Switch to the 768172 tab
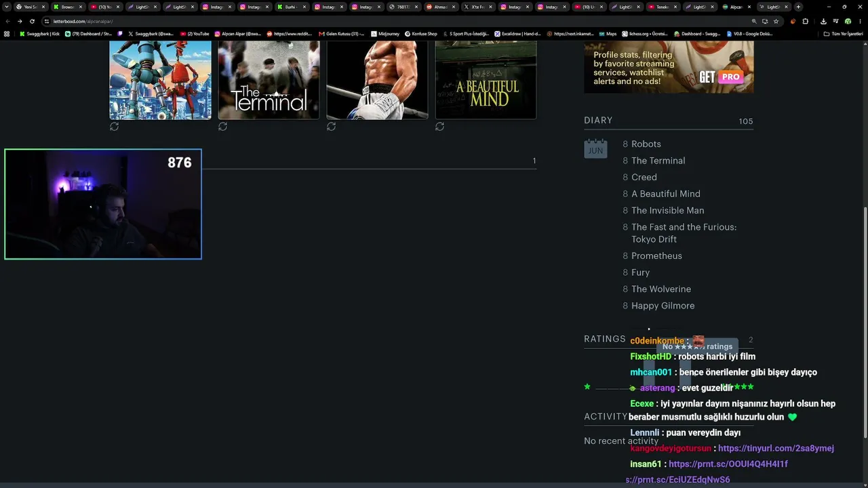The image size is (868, 488). tap(403, 7)
